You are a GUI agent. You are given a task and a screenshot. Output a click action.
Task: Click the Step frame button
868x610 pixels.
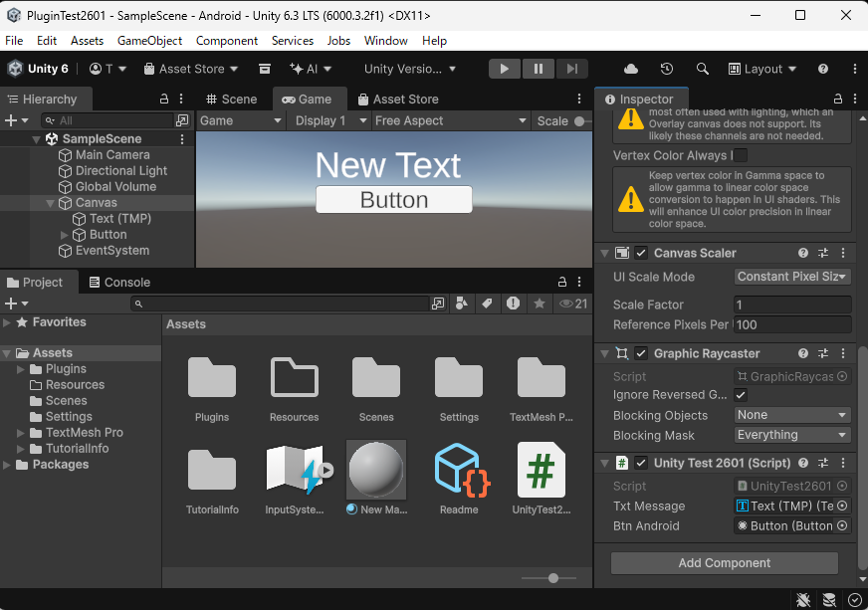pyautogui.click(x=571, y=69)
